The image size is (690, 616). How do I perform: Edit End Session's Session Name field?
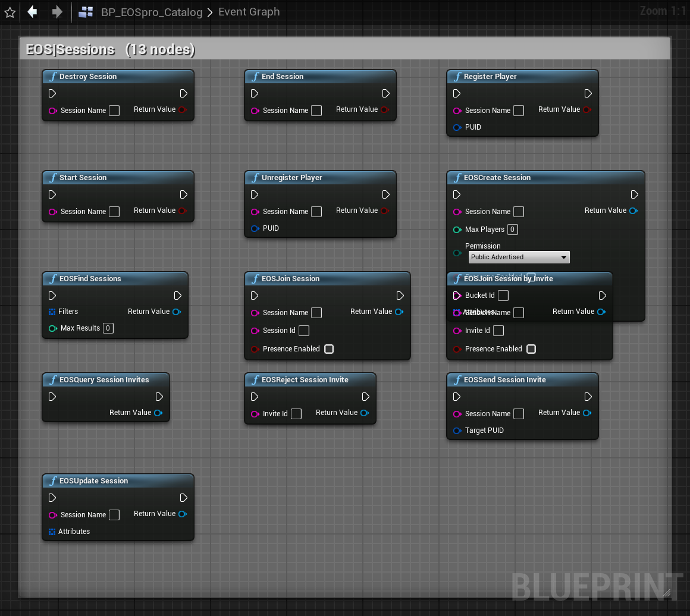[x=316, y=111]
